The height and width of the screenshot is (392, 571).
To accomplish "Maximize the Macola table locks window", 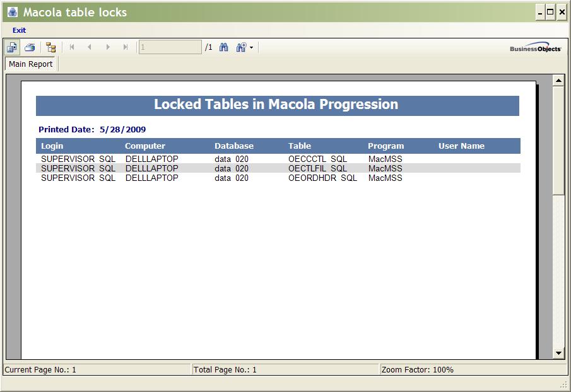I will point(551,13).
